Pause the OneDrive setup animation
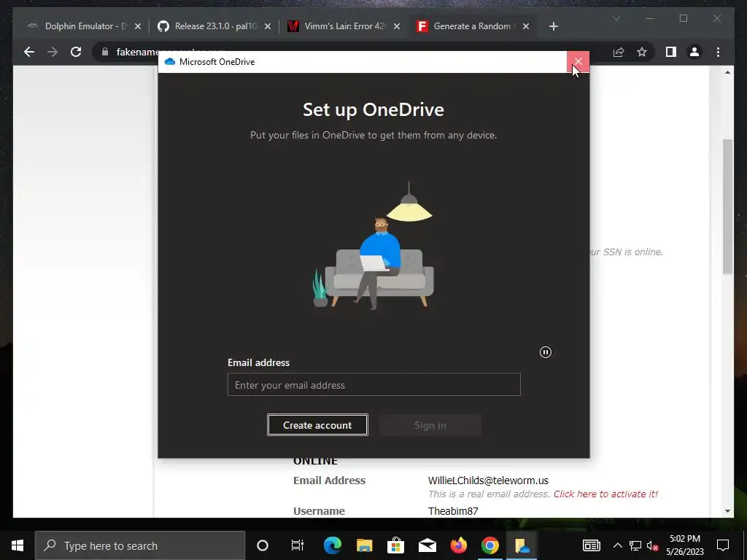The height and width of the screenshot is (560, 747). click(x=546, y=352)
